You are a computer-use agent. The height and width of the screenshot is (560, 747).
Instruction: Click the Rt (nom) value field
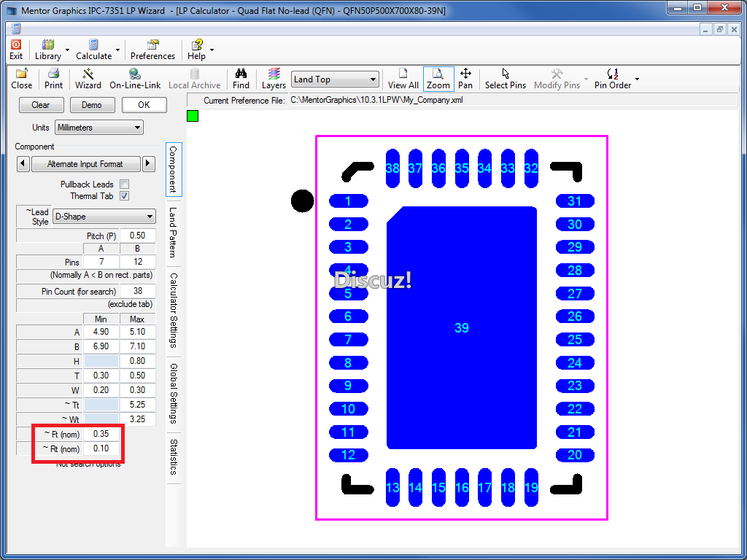tap(101, 448)
